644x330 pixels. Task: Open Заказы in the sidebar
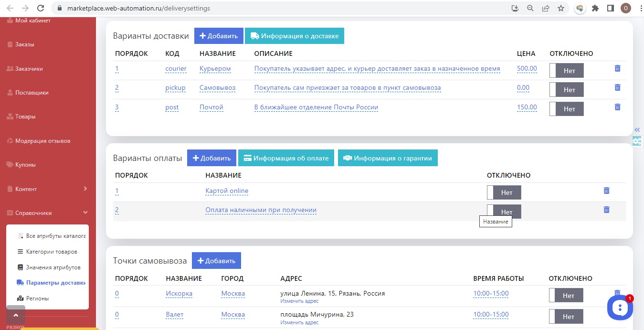[x=24, y=44]
